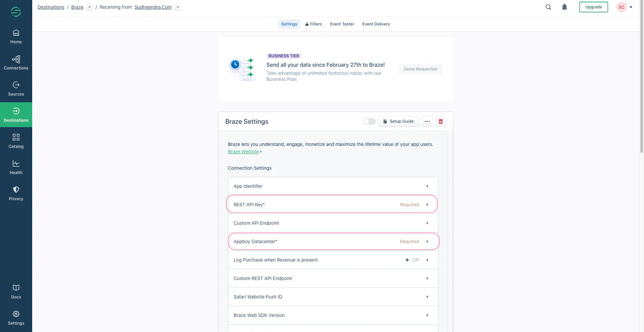644x332 pixels.
Task: Click the Destinations breadcrumb link
Action: coord(51,7)
